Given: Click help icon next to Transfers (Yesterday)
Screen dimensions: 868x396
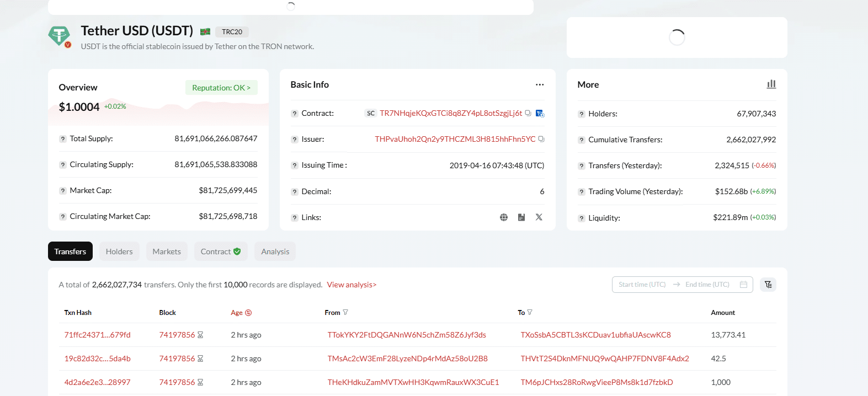Looking at the screenshot, I should pos(582,166).
